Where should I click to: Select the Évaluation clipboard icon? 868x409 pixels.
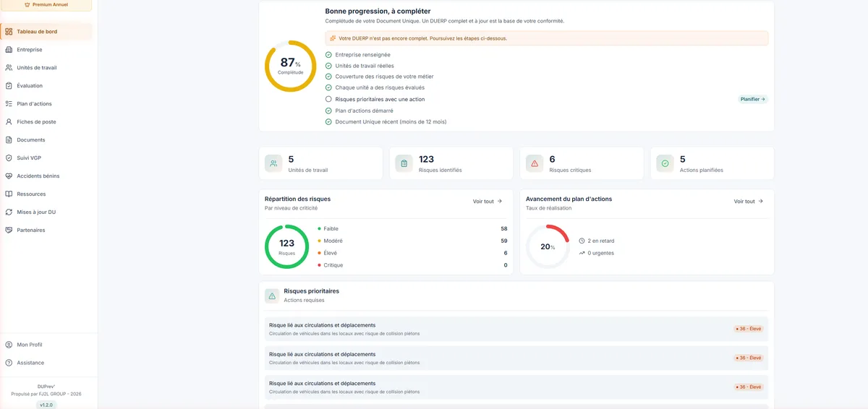pyautogui.click(x=9, y=86)
